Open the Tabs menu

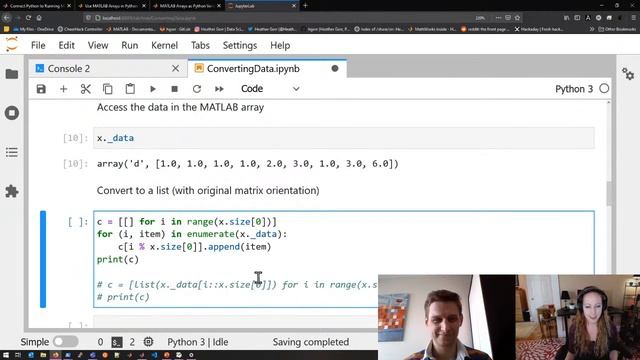(200, 45)
